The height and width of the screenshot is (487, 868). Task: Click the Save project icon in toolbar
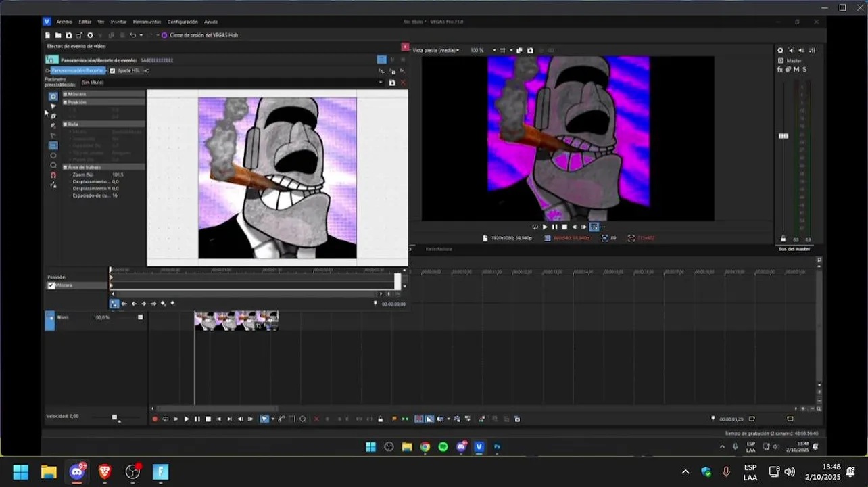coord(69,35)
